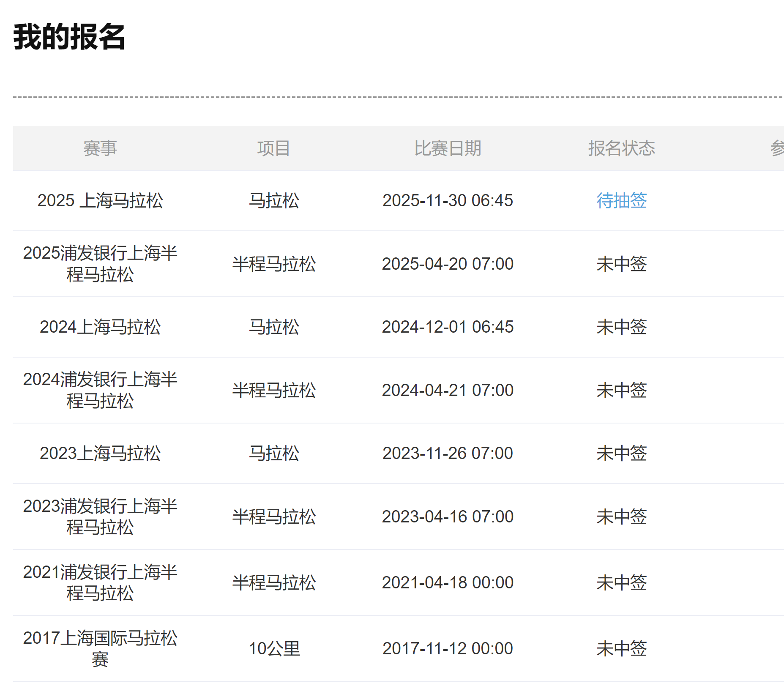
Task: Select the 2021浦发银行上海半程马拉松 event name
Action: coord(100,582)
